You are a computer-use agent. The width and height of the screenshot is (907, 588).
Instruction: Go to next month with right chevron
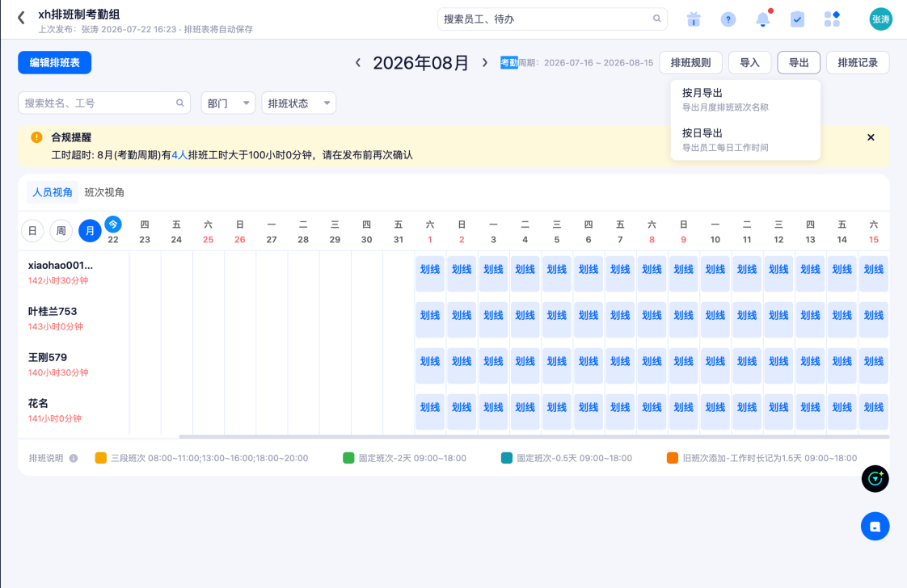point(485,62)
